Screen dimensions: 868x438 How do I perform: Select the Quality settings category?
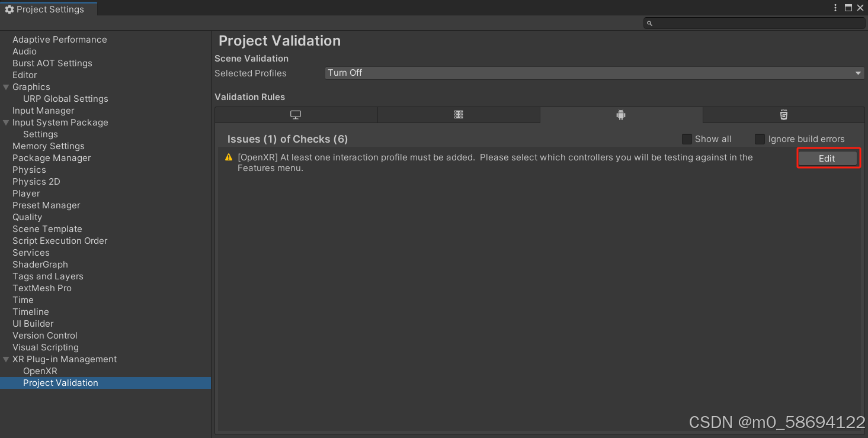27,217
